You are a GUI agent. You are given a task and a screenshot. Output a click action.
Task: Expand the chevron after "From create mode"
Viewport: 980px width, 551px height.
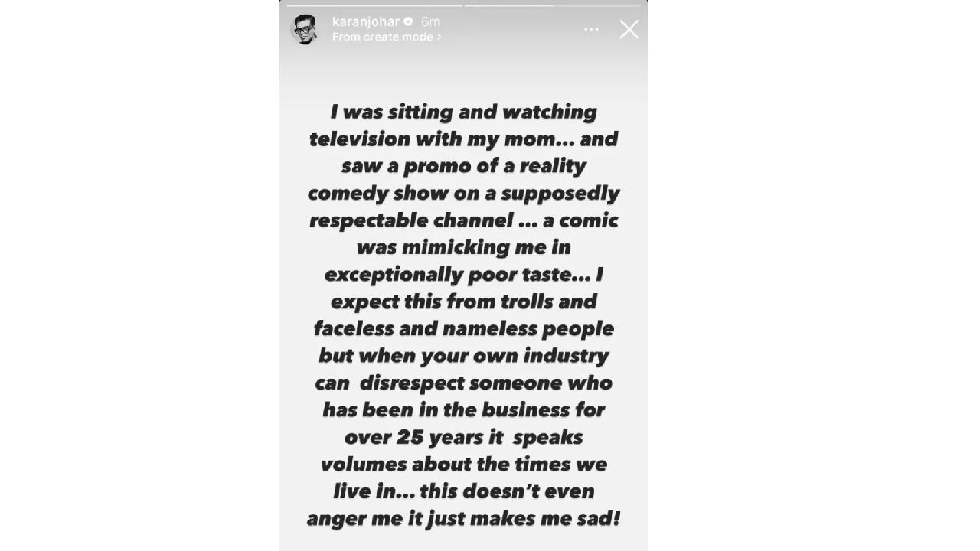point(439,37)
